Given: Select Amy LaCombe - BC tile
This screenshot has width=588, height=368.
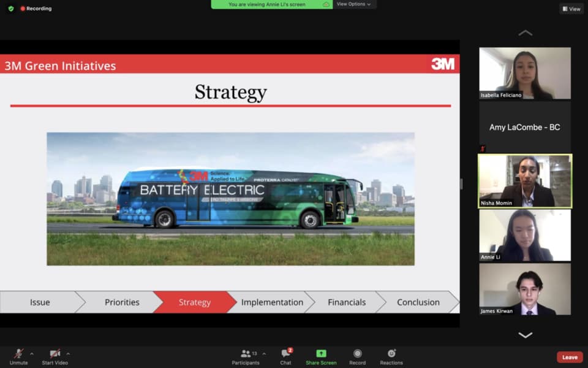Looking at the screenshot, I should (x=525, y=128).
